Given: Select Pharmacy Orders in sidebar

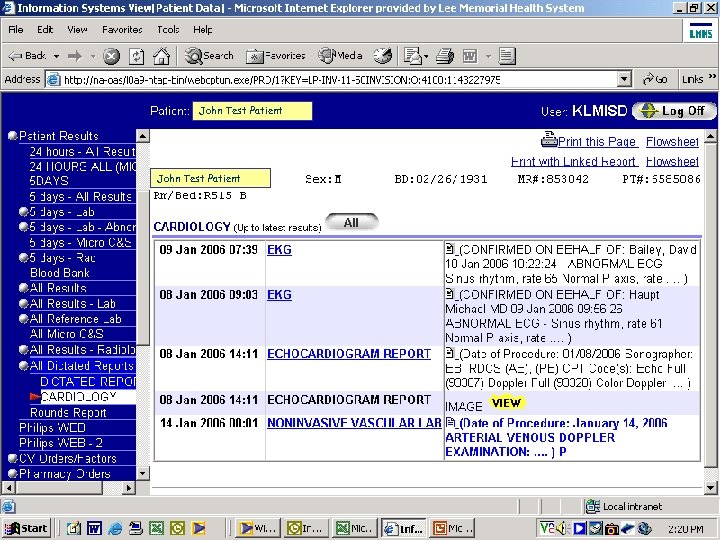Looking at the screenshot, I should click(65, 473).
